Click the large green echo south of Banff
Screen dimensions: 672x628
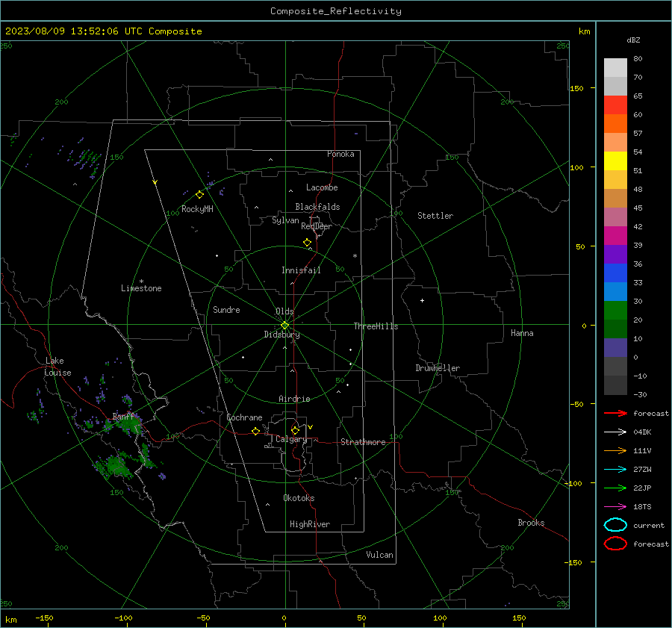[x=116, y=466]
